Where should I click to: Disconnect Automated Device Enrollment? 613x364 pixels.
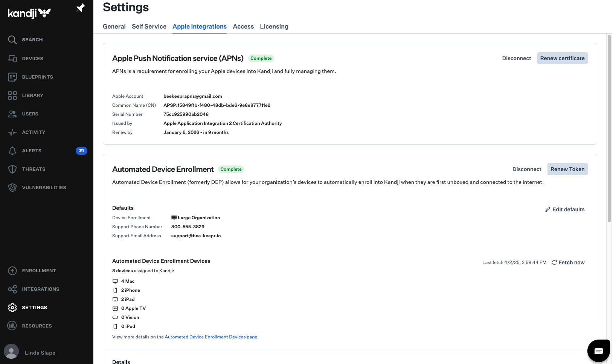(x=527, y=169)
